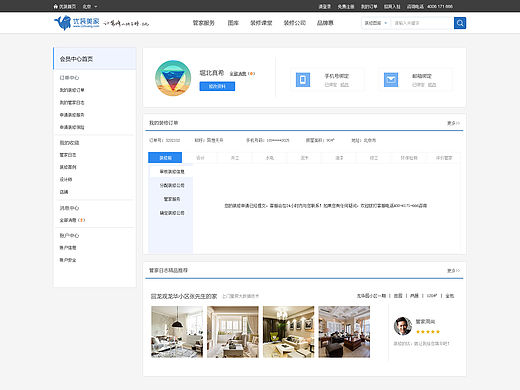Image resolution: width=520 pixels, height=390 pixels.
Task: Click the phone binding icon
Action: [x=303, y=80]
